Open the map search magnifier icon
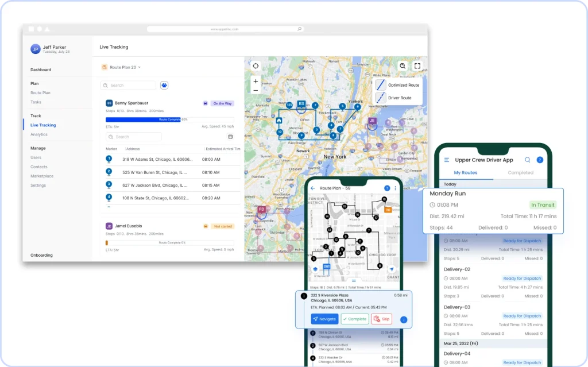 click(403, 66)
